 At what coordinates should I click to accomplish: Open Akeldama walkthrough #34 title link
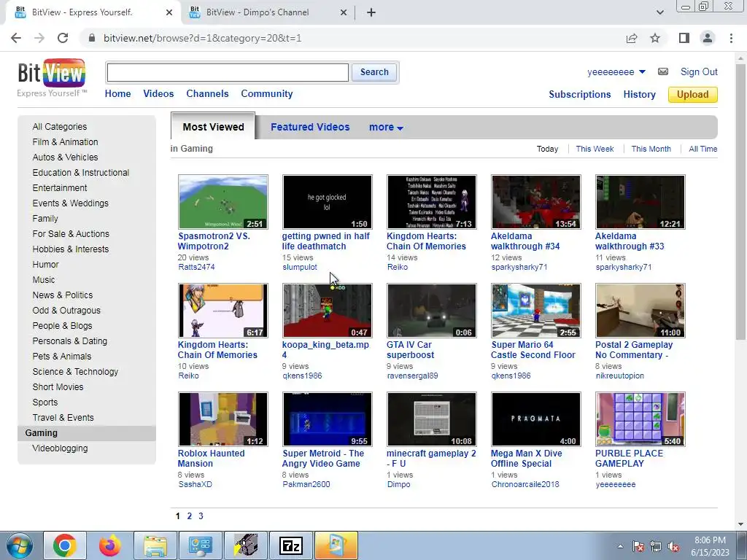tap(525, 241)
